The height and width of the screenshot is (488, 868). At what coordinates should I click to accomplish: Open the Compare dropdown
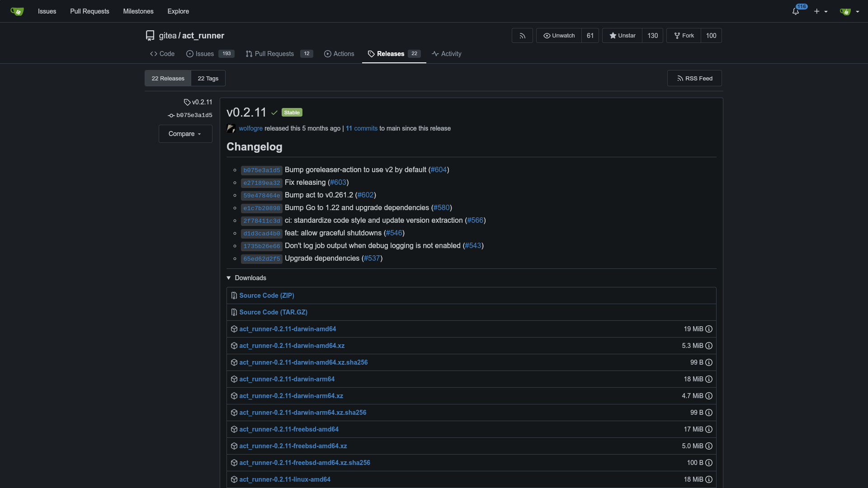coord(185,134)
